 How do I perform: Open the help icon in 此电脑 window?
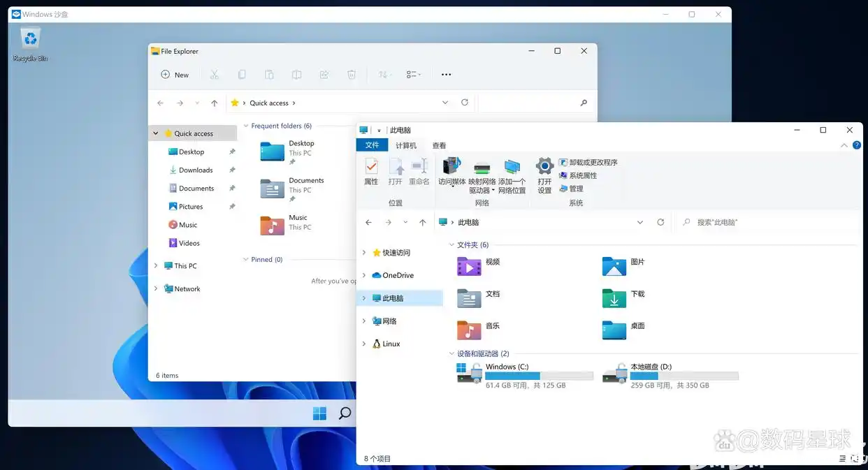(x=857, y=145)
